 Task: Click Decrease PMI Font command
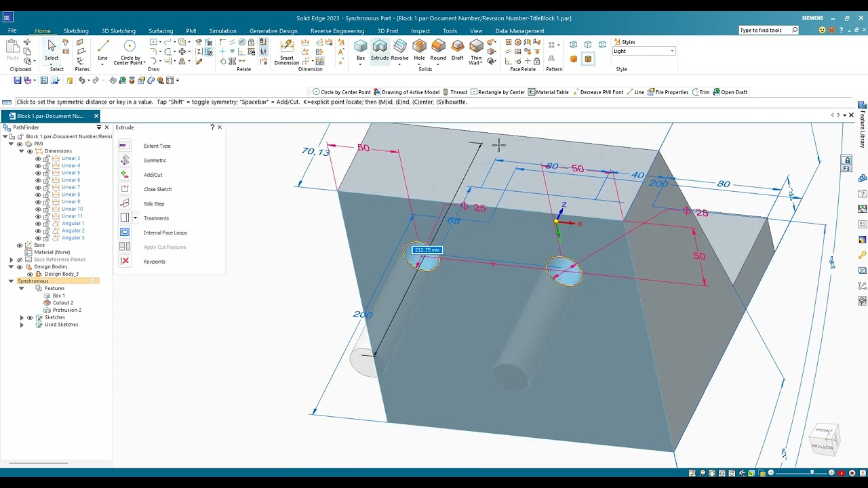tap(597, 92)
